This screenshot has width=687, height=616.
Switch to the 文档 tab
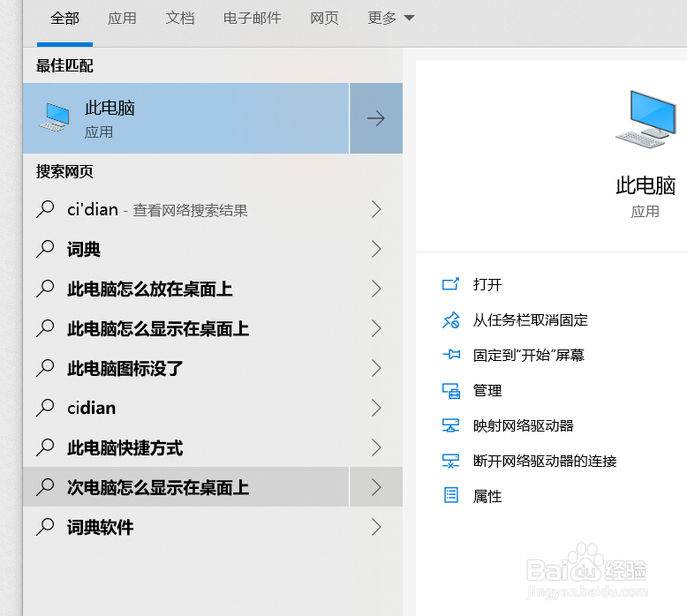point(180,19)
